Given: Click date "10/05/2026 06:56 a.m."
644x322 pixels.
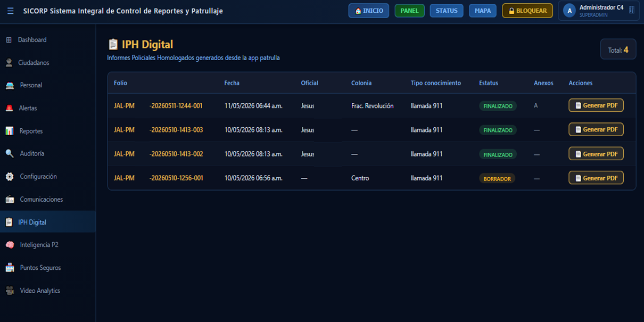Looking at the screenshot, I should tap(253, 178).
